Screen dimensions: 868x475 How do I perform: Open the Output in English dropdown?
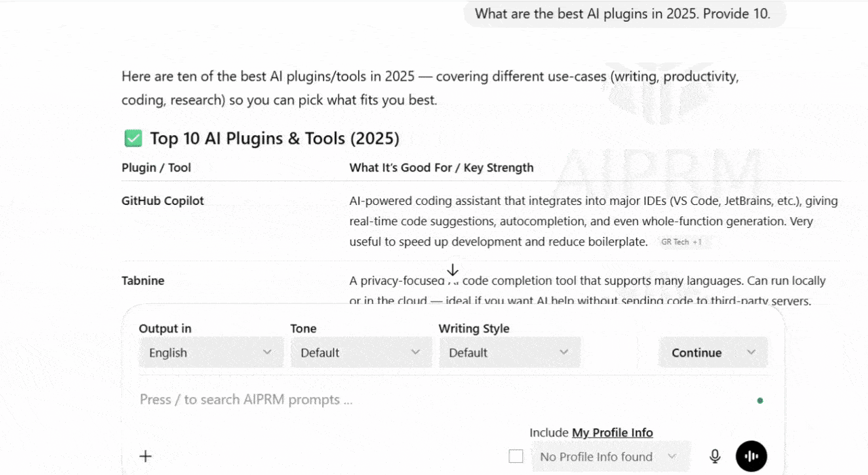pos(211,353)
